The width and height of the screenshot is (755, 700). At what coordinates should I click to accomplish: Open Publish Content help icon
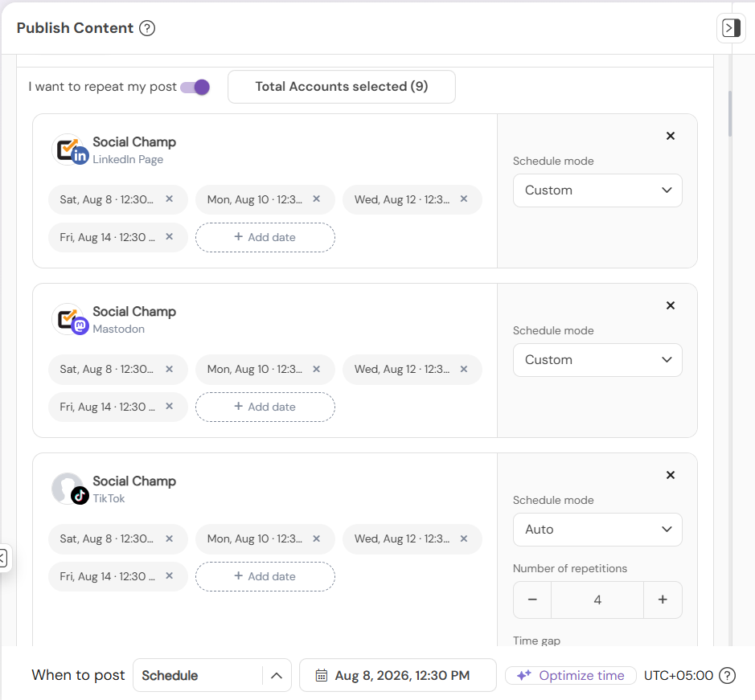click(x=147, y=28)
